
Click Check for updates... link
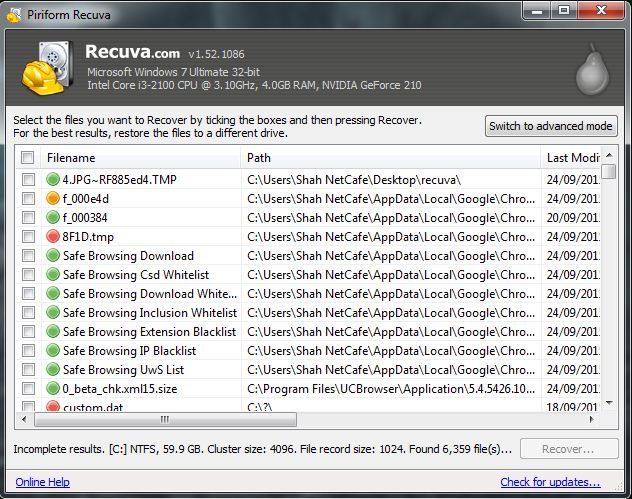point(550,482)
